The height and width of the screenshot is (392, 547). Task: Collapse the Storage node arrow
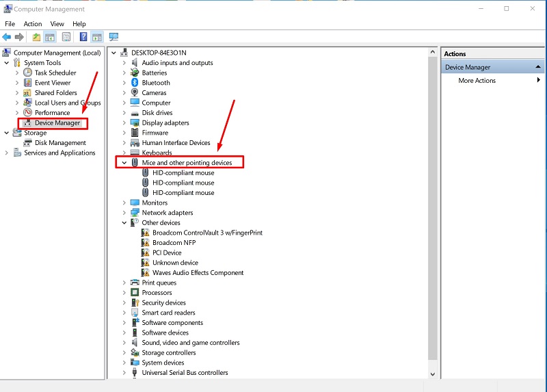tap(7, 133)
